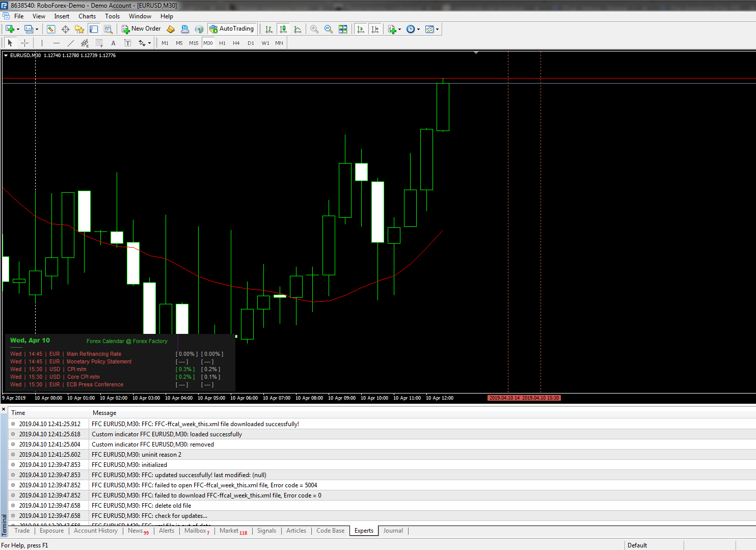The image size is (756, 550).
Task: Open the Tile Windows grid icon
Action: point(343,29)
